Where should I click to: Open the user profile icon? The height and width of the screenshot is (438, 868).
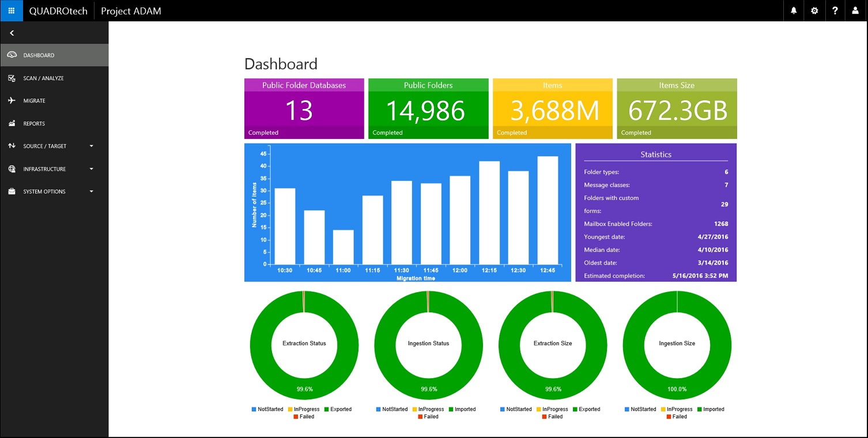click(855, 10)
